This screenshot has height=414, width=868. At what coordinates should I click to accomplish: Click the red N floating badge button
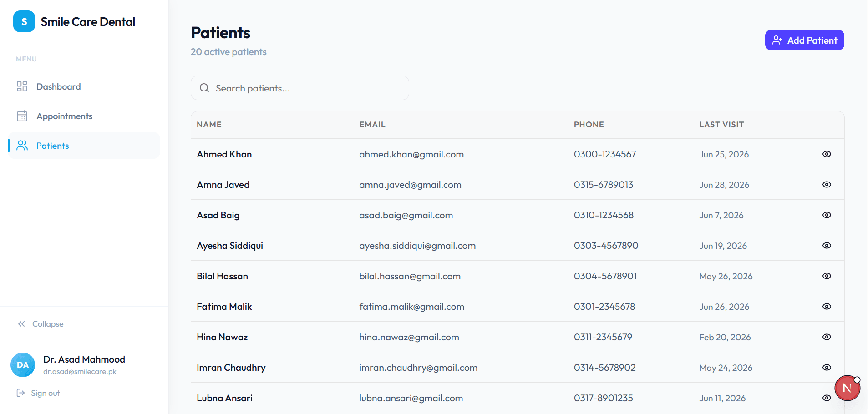pos(847,388)
